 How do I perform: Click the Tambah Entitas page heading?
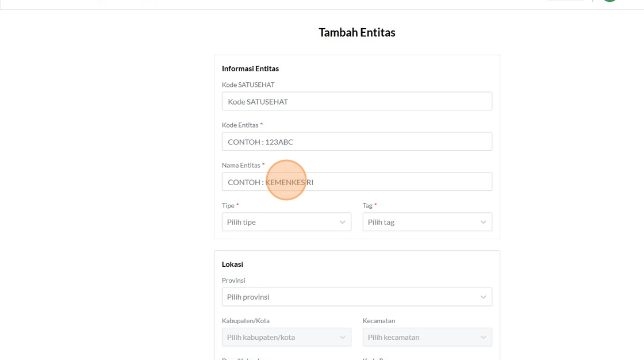pyautogui.click(x=357, y=32)
